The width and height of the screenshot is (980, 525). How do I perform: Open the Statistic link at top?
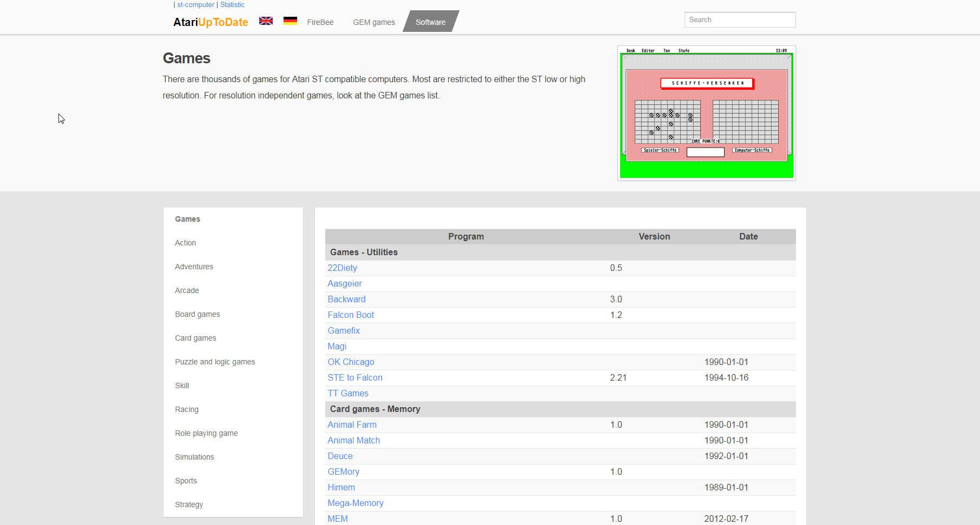point(232,5)
